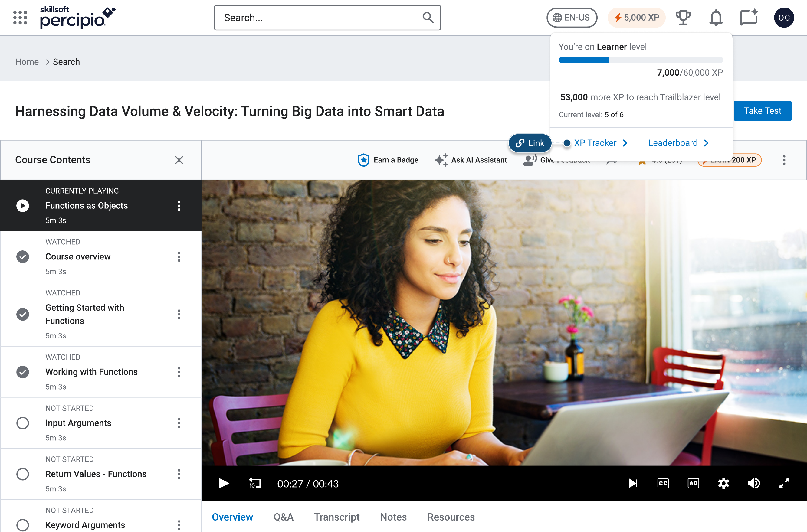
Task: Click the Learner level XP progress bar
Action: [x=641, y=60]
